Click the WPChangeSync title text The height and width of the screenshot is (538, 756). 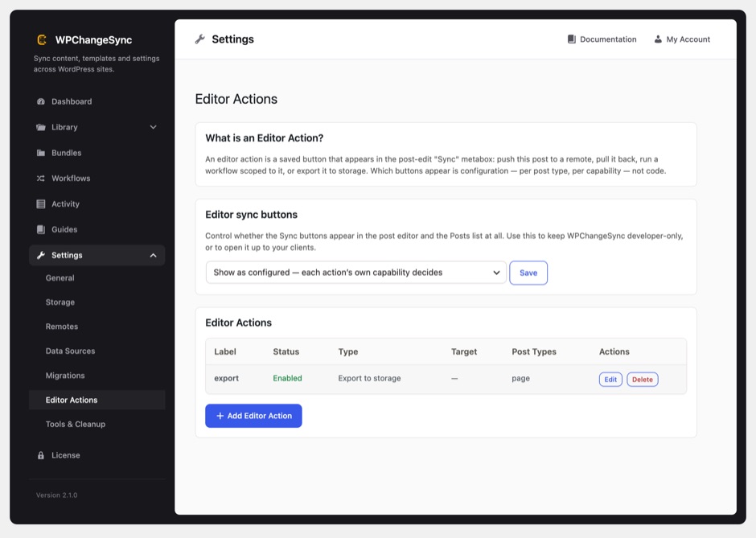[x=93, y=40]
